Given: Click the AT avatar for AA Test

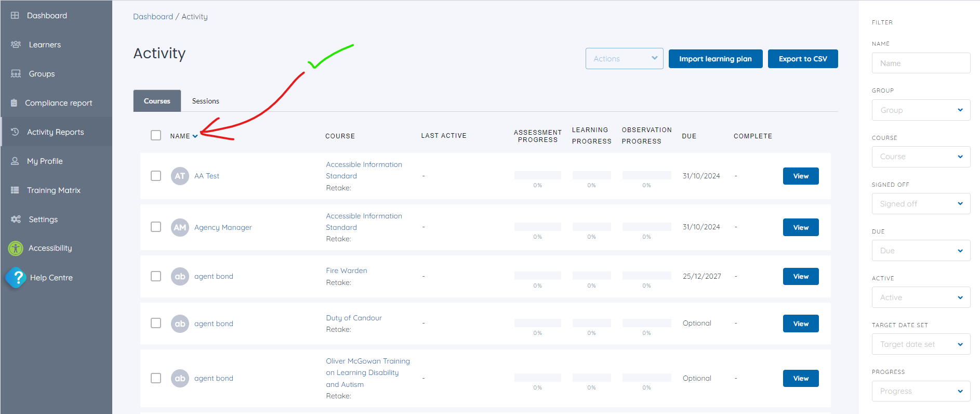Looking at the screenshot, I should point(180,176).
